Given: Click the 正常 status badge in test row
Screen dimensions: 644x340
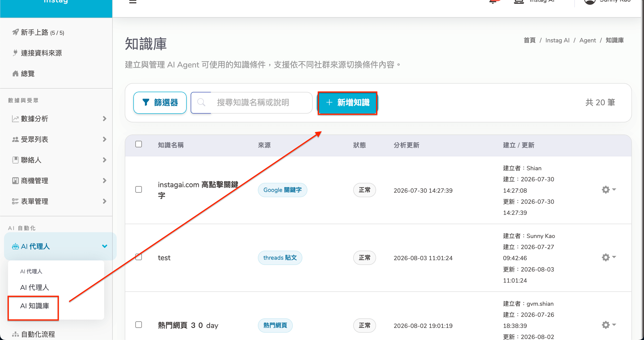Looking at the screenshot, I should pos(365,258).
